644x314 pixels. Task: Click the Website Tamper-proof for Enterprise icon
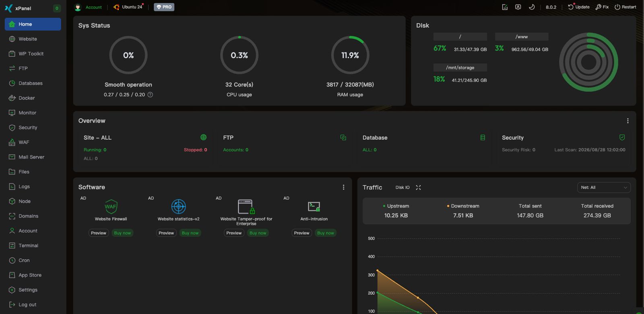tap(246, 207)
